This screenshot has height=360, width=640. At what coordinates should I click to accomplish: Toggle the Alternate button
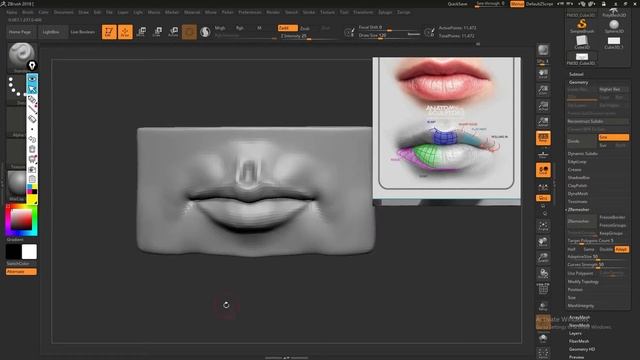point(21,271)
